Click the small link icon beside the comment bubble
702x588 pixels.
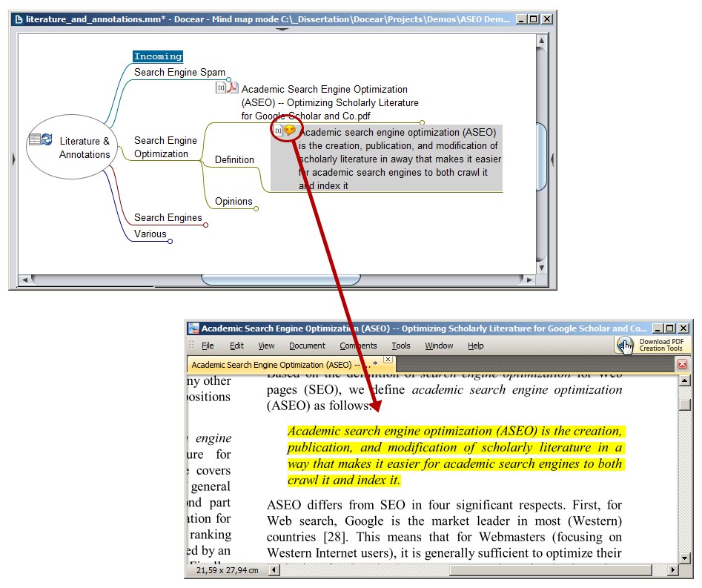pyautogui.click(x=278, y=131)
